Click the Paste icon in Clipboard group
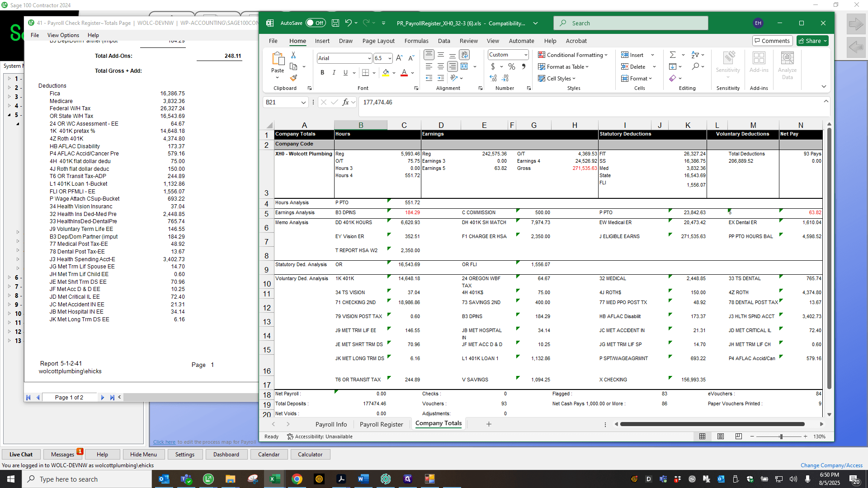The width and height of the screenshot is (868, 488). 278,59
